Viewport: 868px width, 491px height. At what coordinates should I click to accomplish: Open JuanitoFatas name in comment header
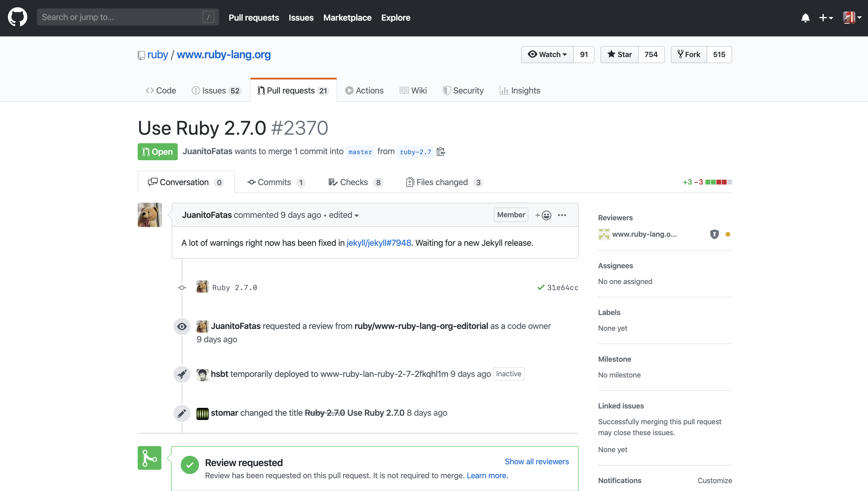click(x=207, y=215)
